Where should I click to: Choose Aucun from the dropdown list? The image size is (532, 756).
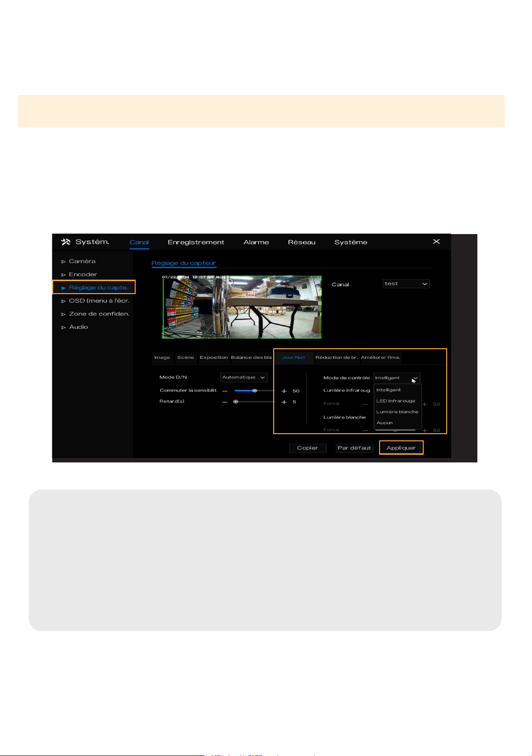[x=397, y=423]
